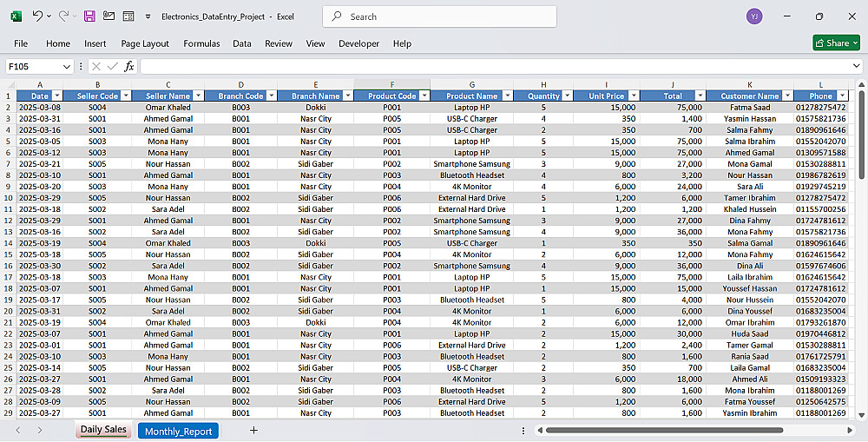
Task: Click the table-form icon in the quick access toolbar
Action: [128, 16]
